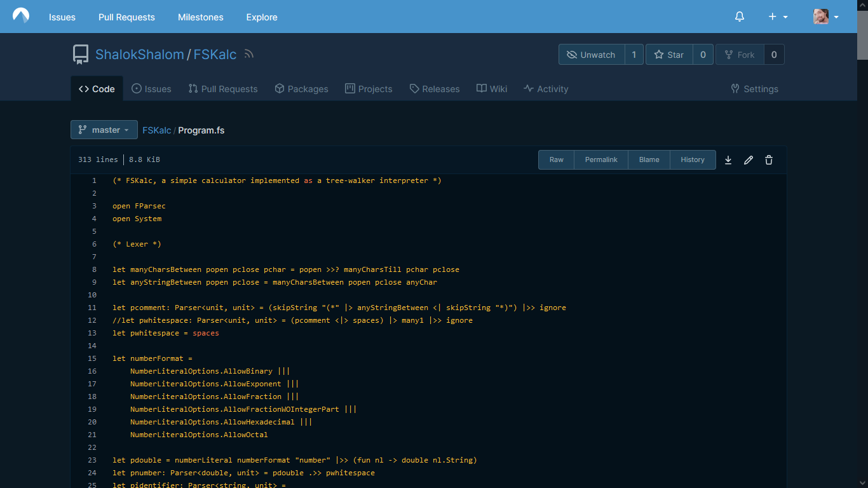View the Raw version of Program.fs

pos(556,159)
